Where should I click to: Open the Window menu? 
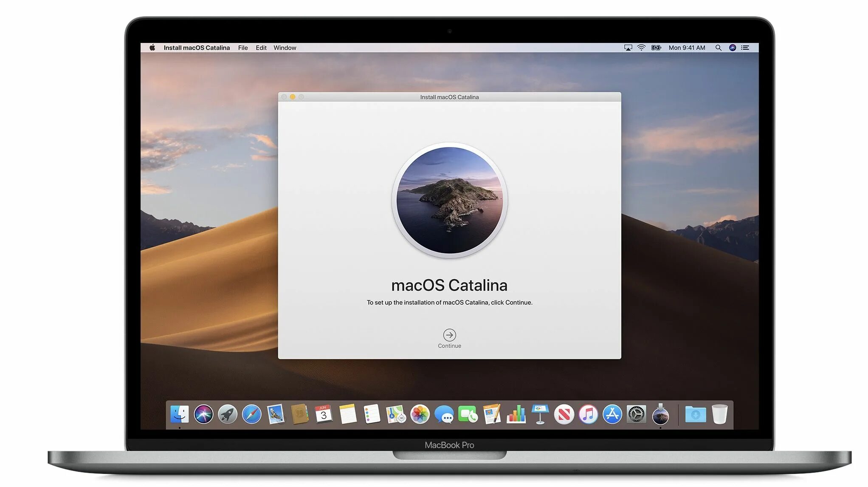click(285, 48)
